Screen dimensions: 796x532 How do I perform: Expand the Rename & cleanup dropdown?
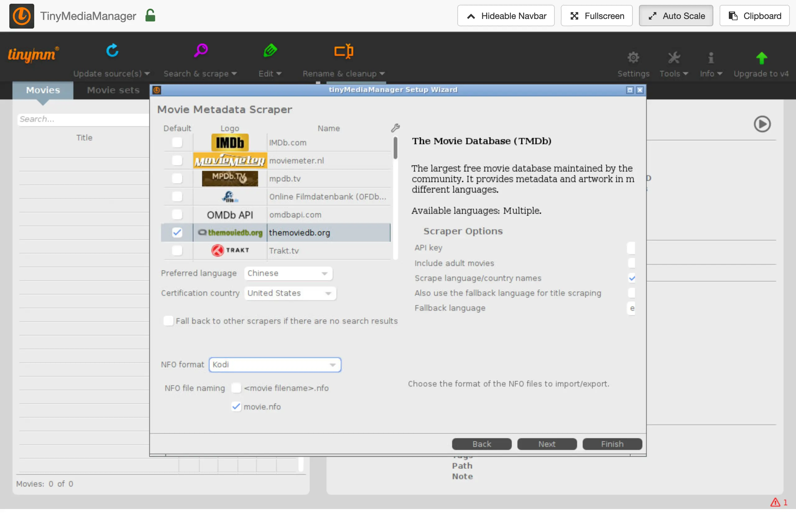pos(382,74)
